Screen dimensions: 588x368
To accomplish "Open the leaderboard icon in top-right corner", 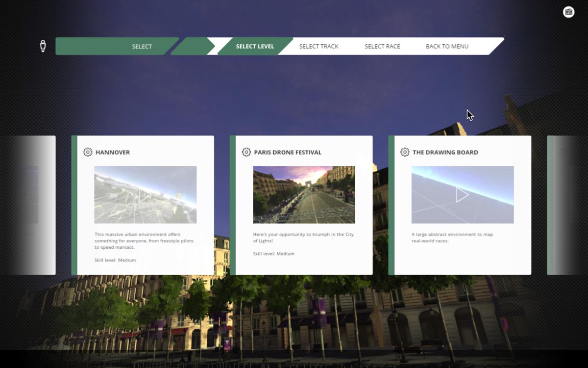I will point(568,12).
